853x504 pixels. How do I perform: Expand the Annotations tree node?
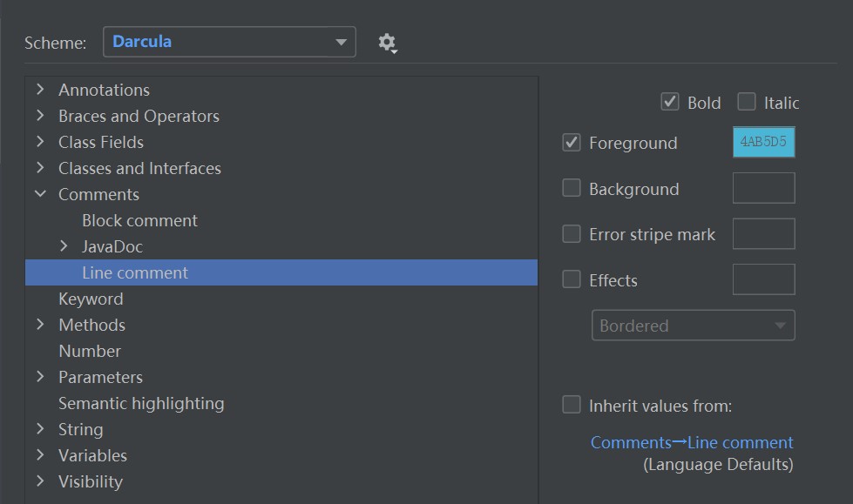click(x=40, y=90)
